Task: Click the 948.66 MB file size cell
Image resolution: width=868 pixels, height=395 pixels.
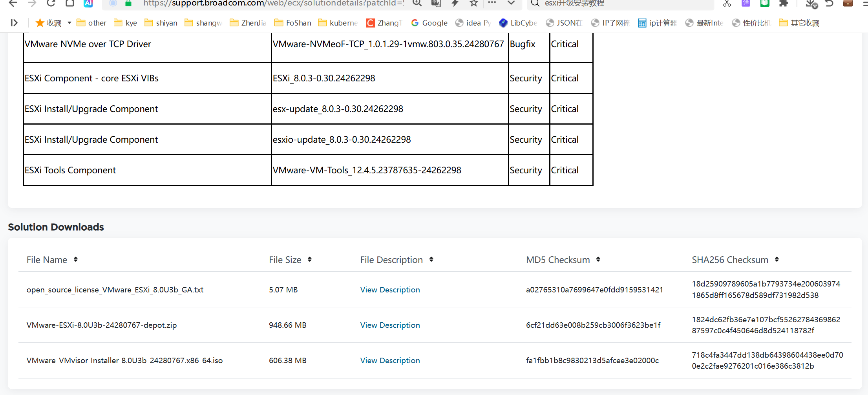Action: [287, 325]
